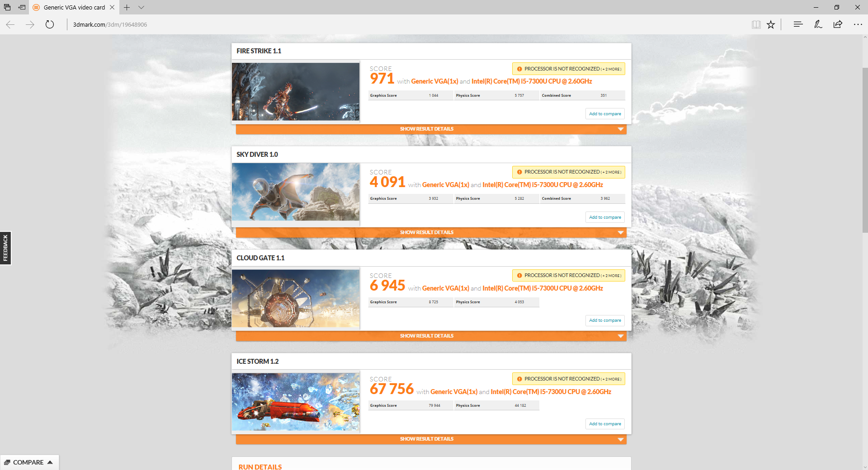Viewport: 868px width, 470px height.
Task: Expand Sky Diver result details arrow
Action: 621,233
